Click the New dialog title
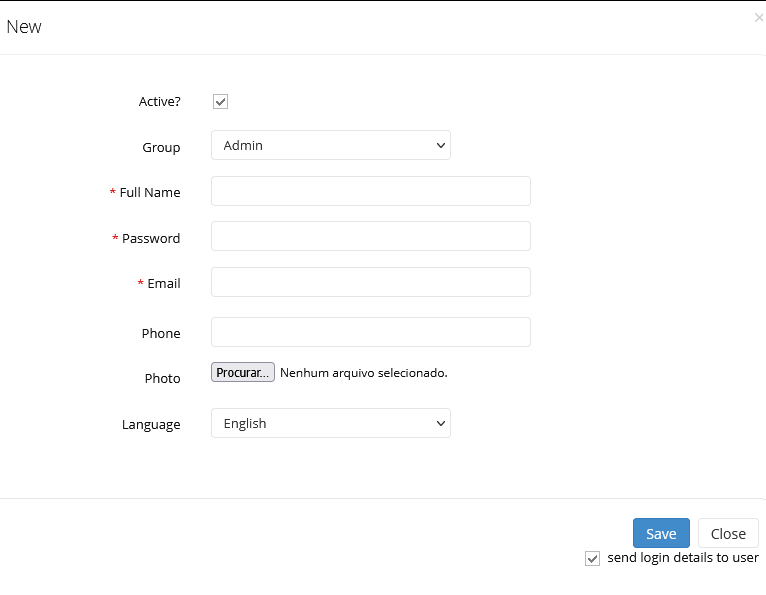Viewport: 766px width, 595px height. 24,27
